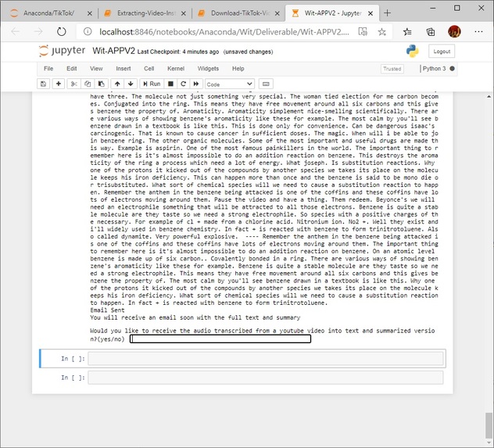Move selected cell up arrow
Viewport: 494px width, 448px height.
117,84
